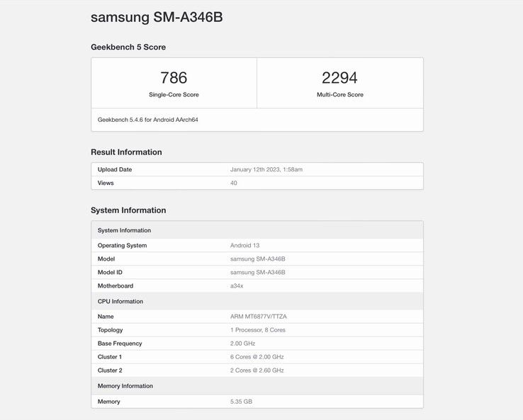Screen dimensions: 523x420
Task: Click the CPU name ARM MT6877V/TTZA
Action: [x=259, y=317]
